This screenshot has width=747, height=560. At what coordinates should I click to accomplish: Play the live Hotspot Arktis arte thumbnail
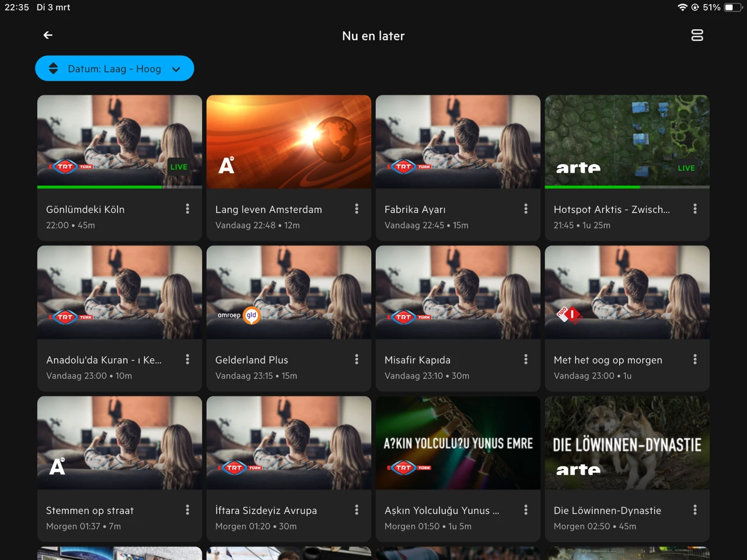627,141
